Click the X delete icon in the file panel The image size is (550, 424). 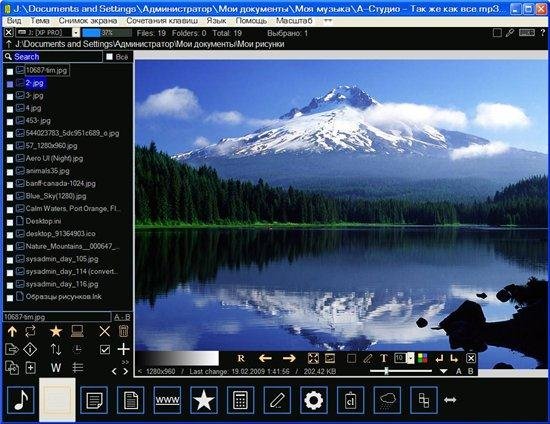click(105, 331)
